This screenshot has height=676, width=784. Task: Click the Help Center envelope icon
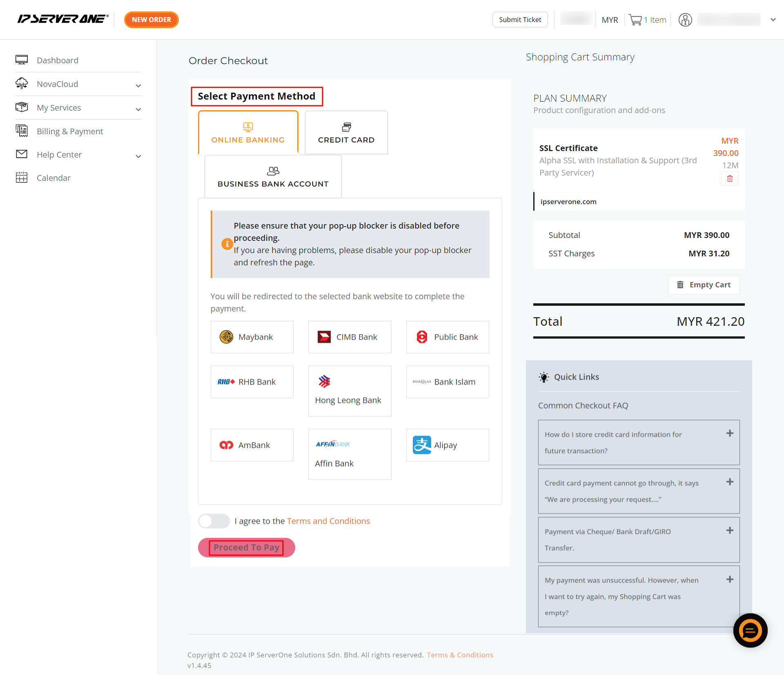pyautogui.click(x=22, y=154)
